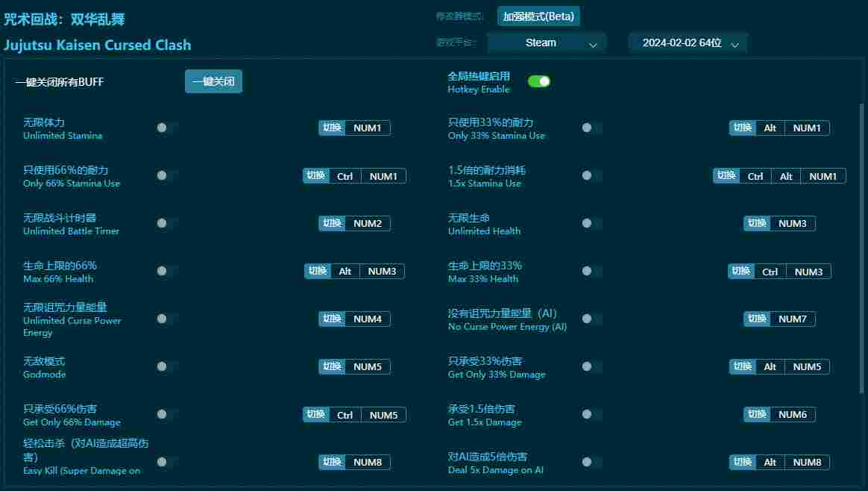The height and width of the screenshot is (491, 868).
Task: Click the NUM1 key box for Unlimited Stamina
Action: [368, 128]
